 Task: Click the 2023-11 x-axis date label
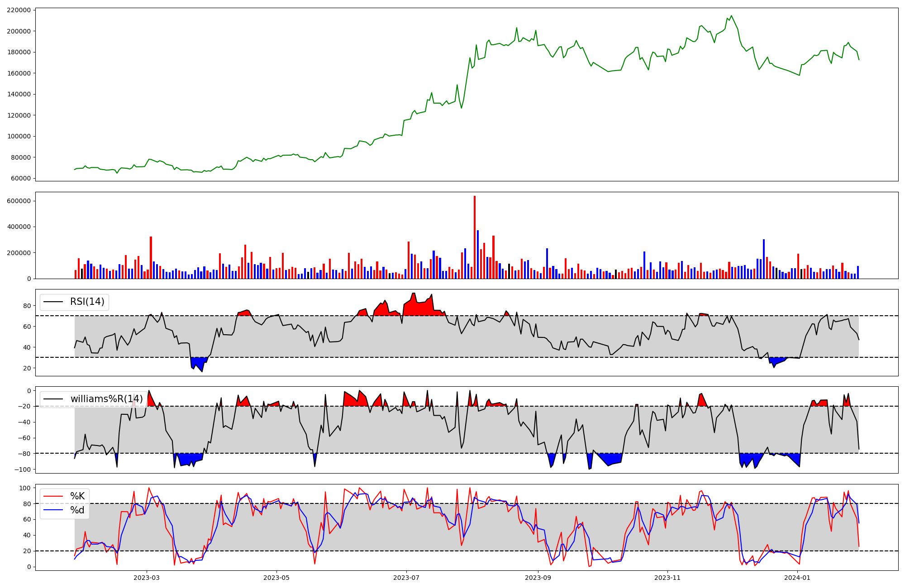(x=668, y=578)
